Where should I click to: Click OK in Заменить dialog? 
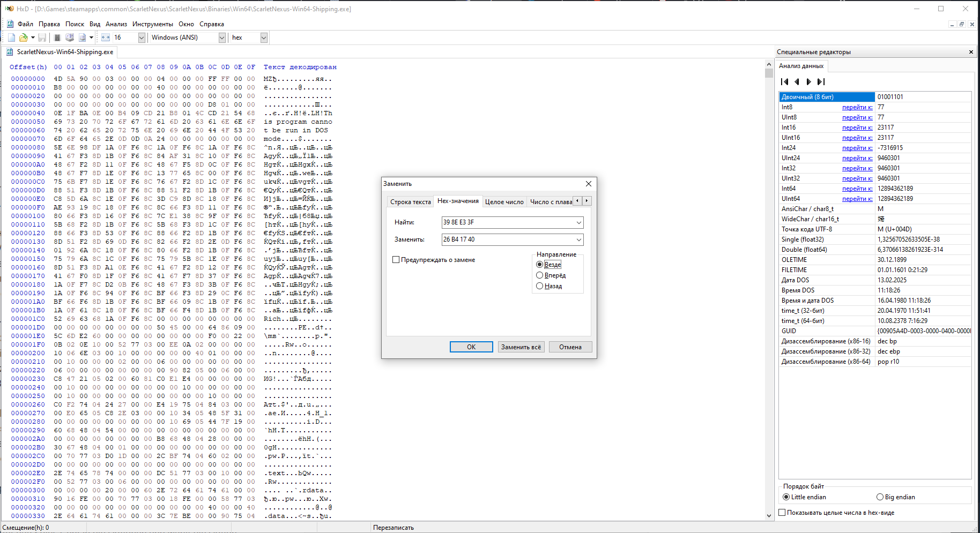point(471,347)
